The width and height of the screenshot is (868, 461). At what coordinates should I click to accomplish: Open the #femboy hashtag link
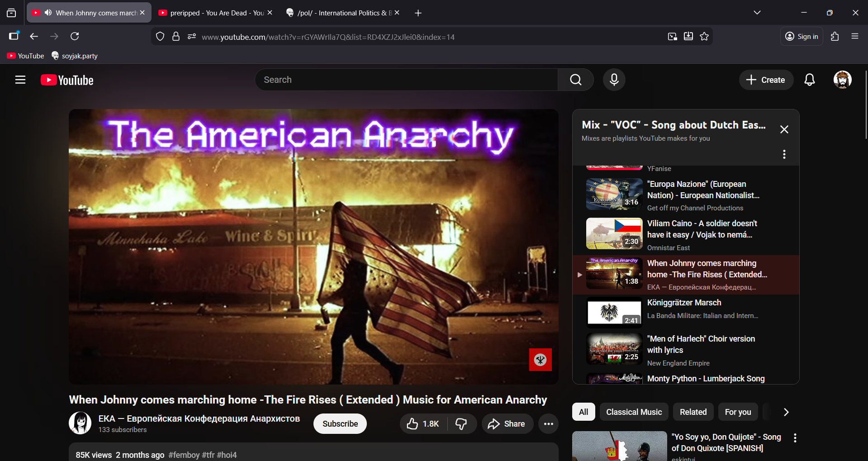(184, 455)
